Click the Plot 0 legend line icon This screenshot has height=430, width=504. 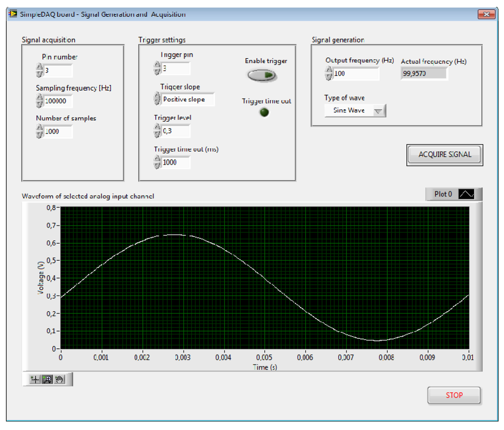pyautogui.click(x=466, y=194)
